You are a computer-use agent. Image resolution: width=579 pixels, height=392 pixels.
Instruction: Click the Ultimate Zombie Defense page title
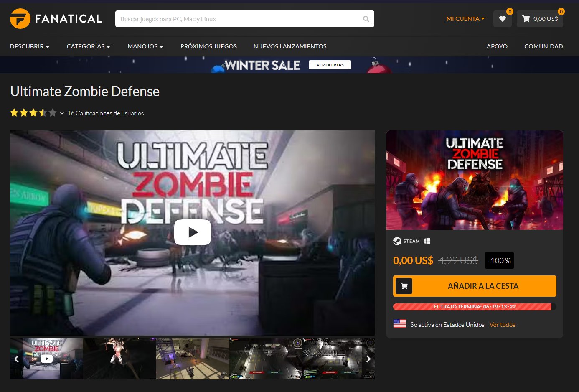tap(85, 91)
